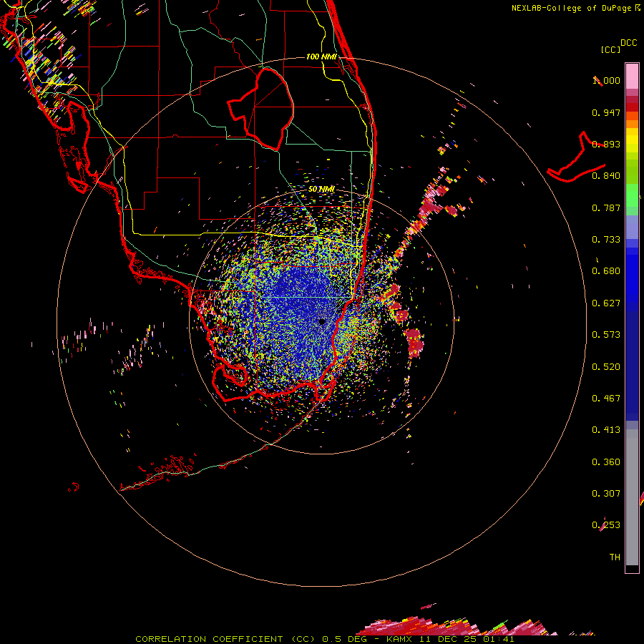Select the 0.627 color scale value

(x=606, y=303)
